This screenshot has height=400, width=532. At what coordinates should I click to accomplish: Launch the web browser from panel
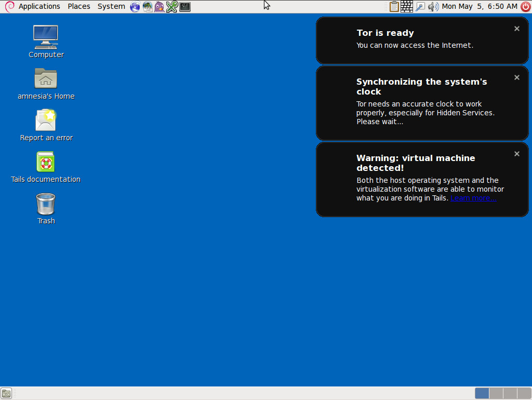tap(135, 6)
